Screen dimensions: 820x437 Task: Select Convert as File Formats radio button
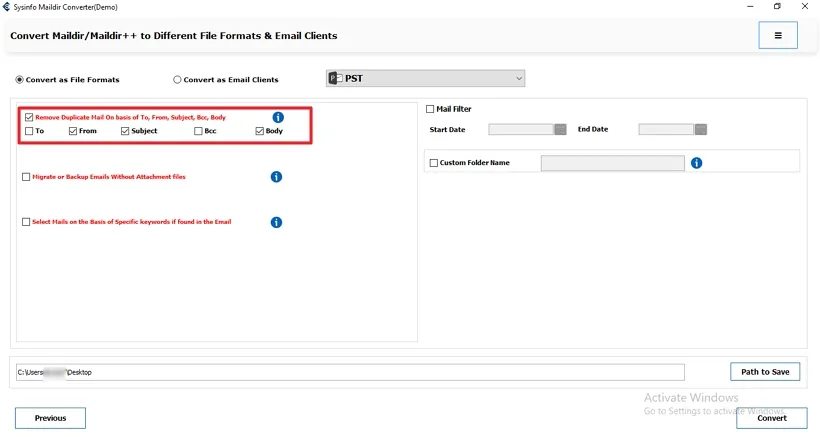coord(19,80)
